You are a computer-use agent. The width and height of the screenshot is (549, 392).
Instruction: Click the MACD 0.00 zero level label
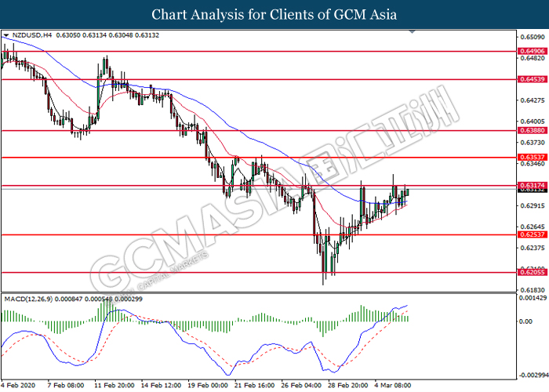pos(526,321)
